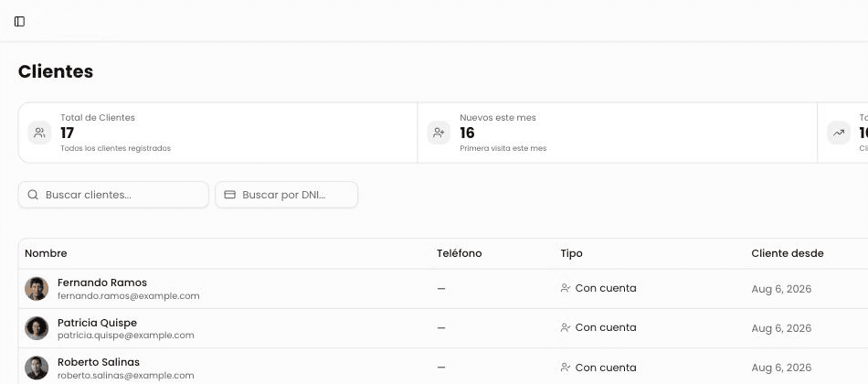Click Roberto Salinas's avatar photo
The image size is (868, 384).
[x=37, y=368]
